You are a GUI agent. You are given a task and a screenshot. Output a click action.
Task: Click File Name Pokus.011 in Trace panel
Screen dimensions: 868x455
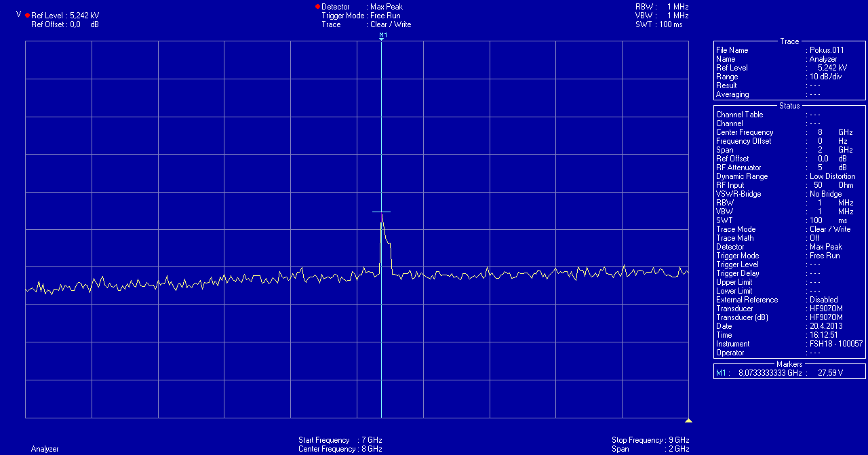[780, 50]
